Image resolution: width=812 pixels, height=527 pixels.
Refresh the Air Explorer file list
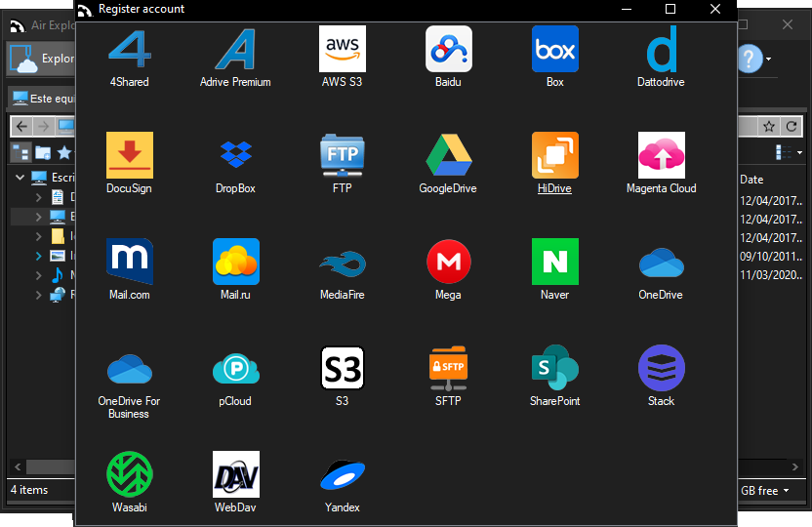[792, 126]
